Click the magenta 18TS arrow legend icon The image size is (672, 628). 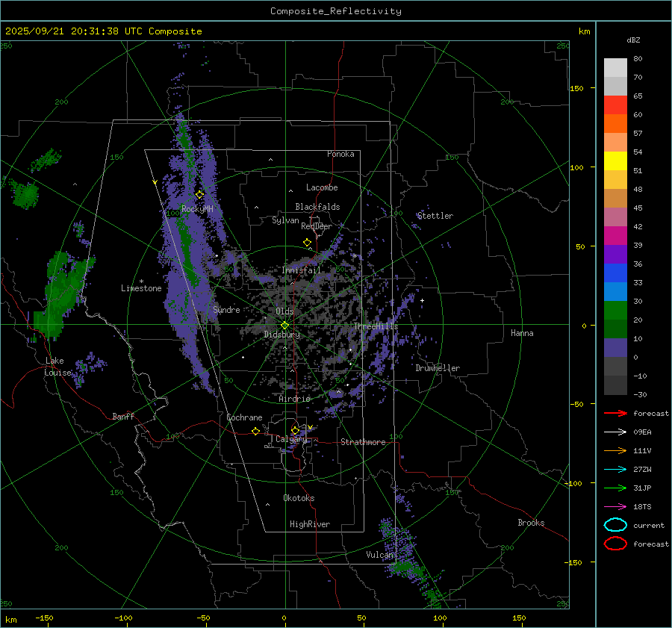coord(615,506)
